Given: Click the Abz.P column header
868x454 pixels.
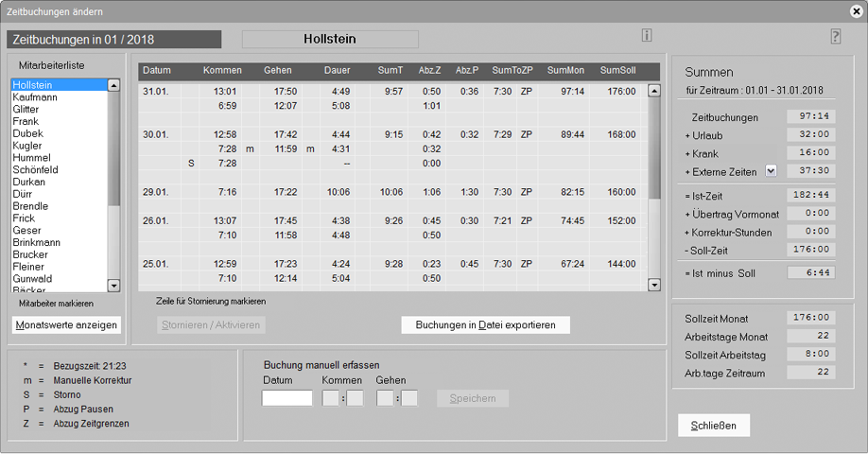Looking at the screenshot, I should [x=467, y=70].
